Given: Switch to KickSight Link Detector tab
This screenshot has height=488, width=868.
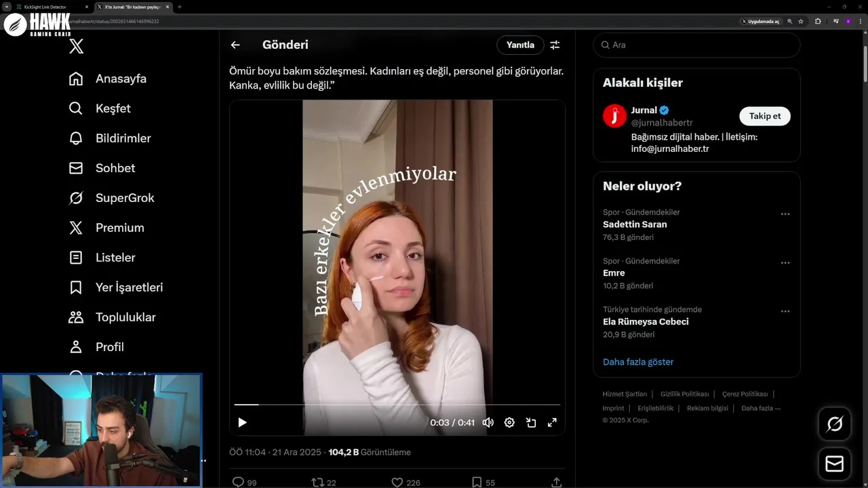Looking at the screenshot, I should (x=52, y=7).
